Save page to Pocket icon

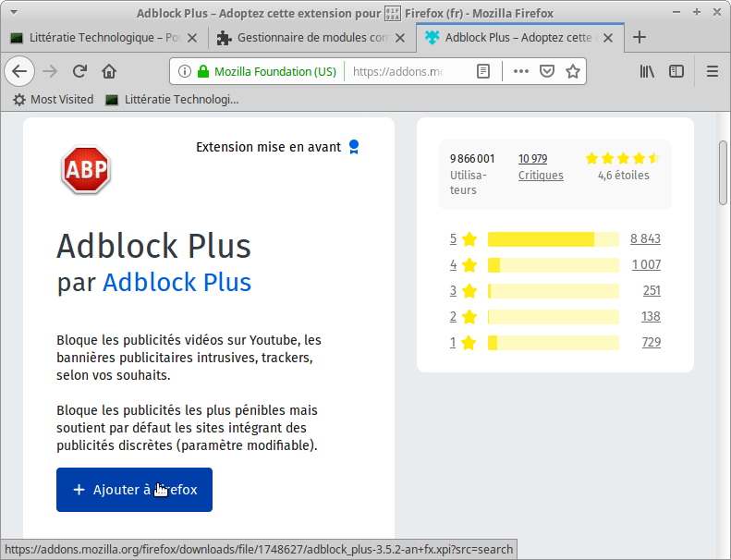(547, 71)
